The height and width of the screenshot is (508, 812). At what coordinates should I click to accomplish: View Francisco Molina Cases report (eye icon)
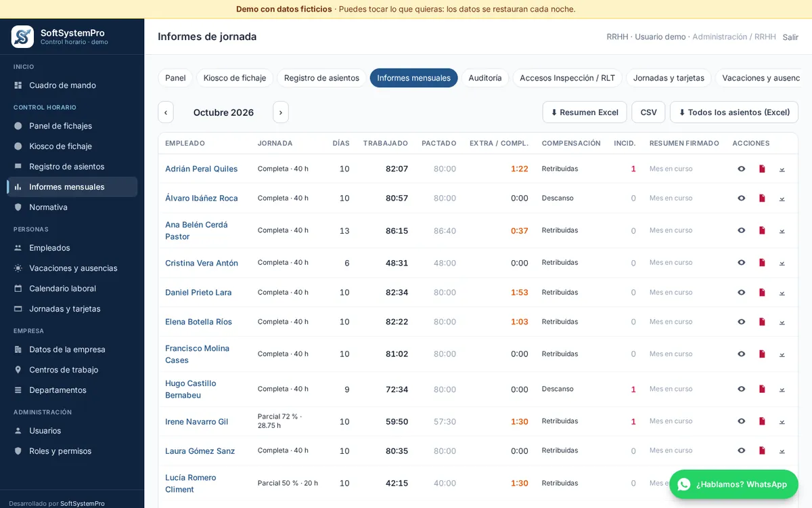[x=742, y=354]
